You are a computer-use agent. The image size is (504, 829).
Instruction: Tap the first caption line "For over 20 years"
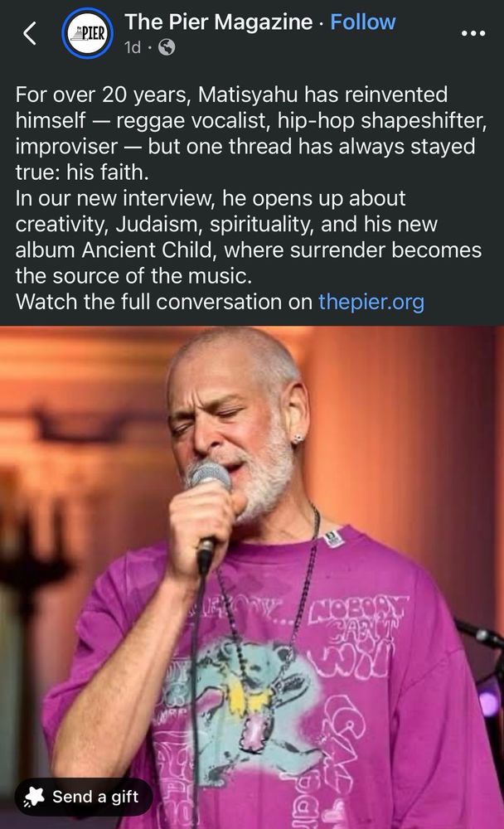coord(101,95)
